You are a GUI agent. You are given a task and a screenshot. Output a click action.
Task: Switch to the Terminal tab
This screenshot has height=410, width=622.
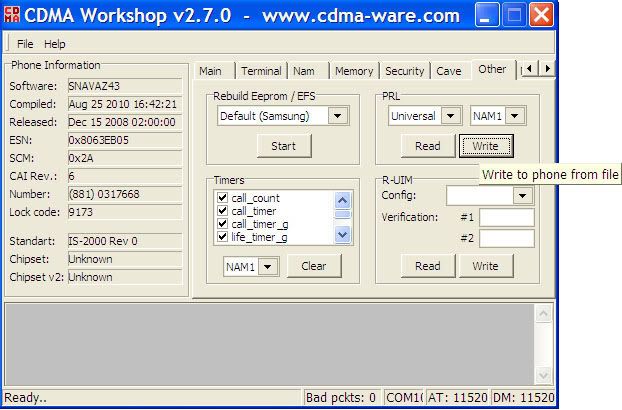[261, 71]
